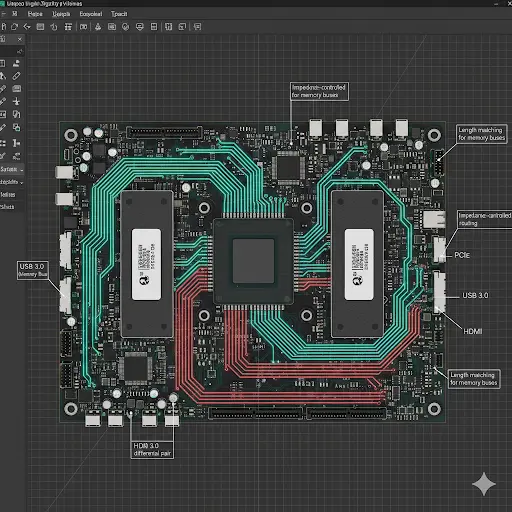This screenshot has height=512, width=512.
Task: Click the circular target icon in toolbar
Action: coord(125,27)
